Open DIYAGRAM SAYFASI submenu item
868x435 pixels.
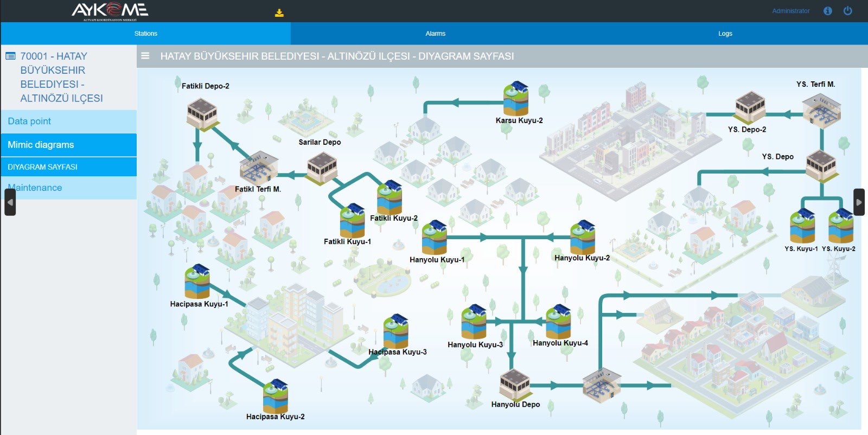[69, 167]
